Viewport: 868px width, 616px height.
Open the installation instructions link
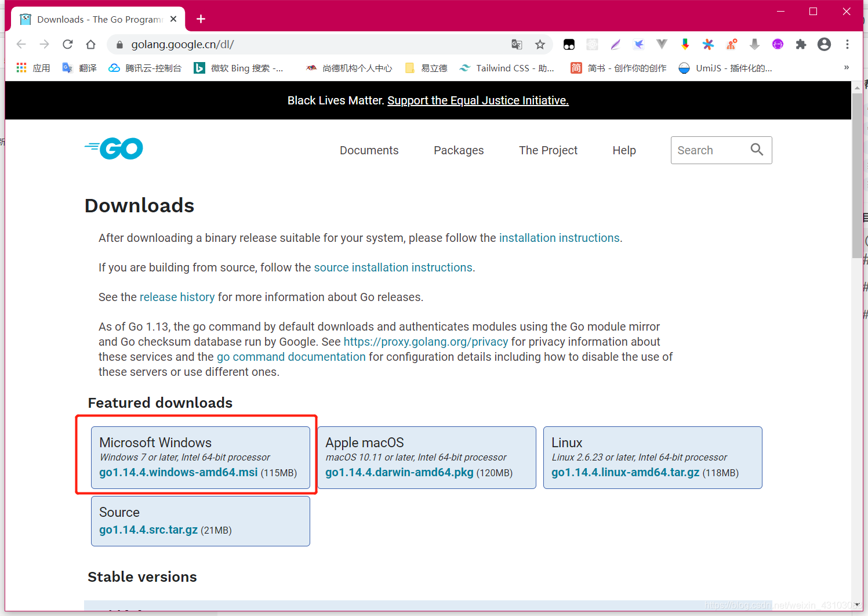click(559, 238)
